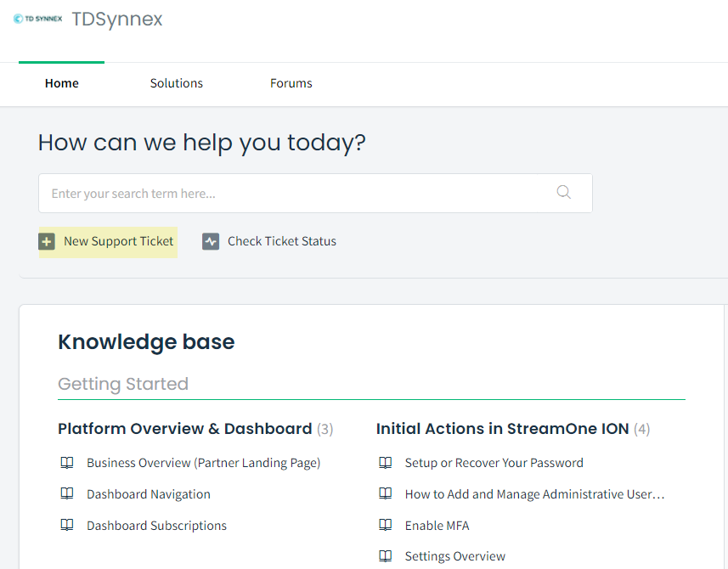
Task: Open Enable MFA article
Action: 437,525
